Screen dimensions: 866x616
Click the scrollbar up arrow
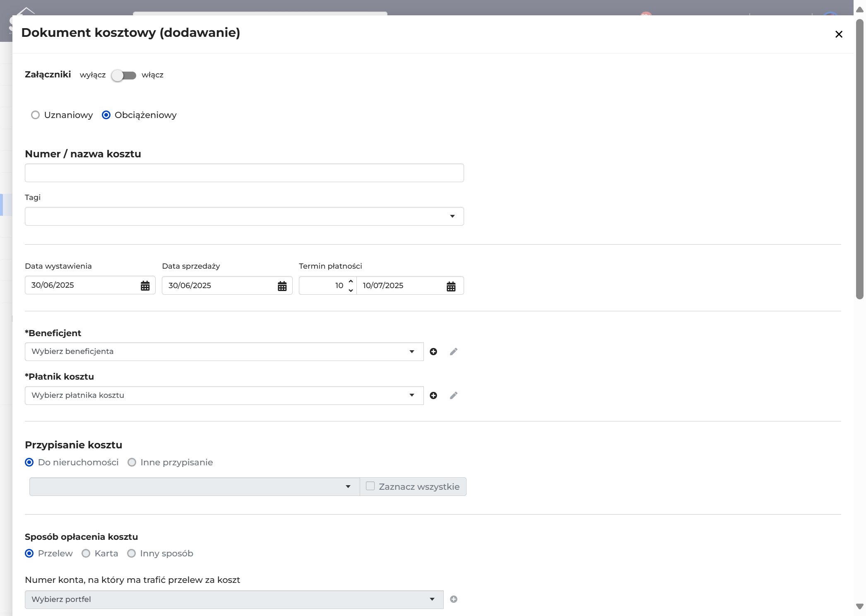tap(860, 10)
